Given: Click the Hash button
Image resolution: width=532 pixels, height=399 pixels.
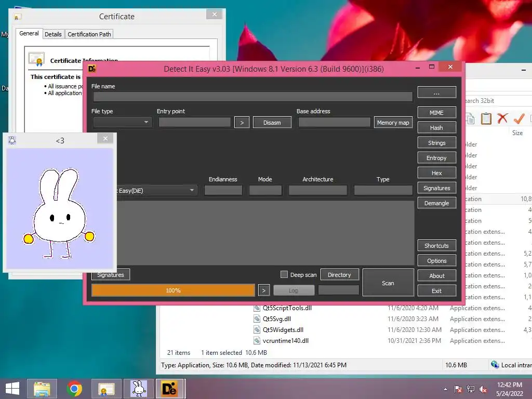Looking at the screenshot, I should click(x=436, y=128).
